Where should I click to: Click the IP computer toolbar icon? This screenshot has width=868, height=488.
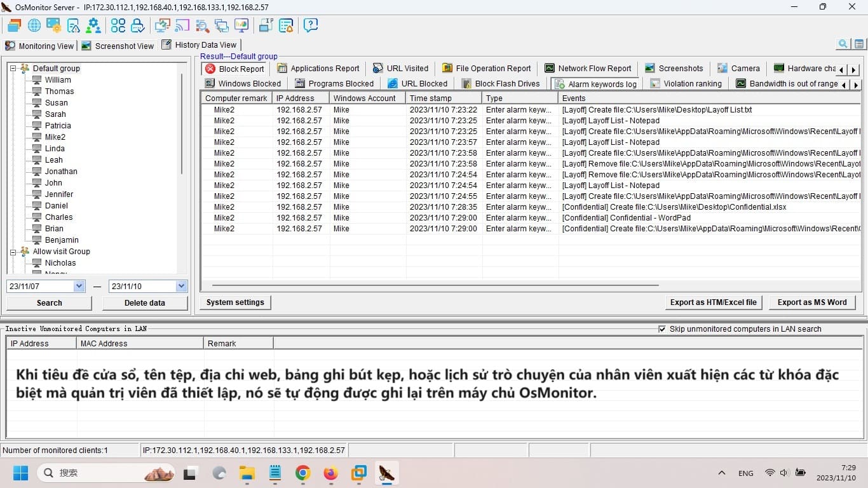tap(266, 25)
